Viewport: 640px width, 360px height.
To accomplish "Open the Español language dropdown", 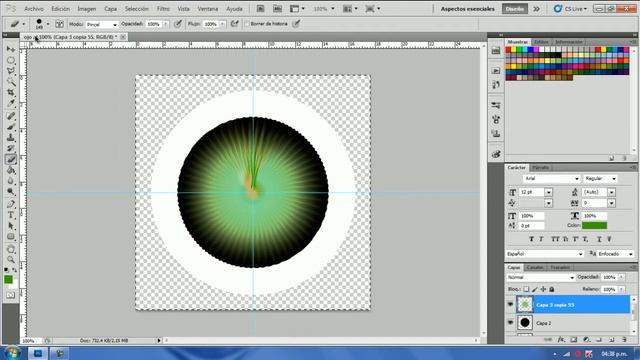I will 545,254.
